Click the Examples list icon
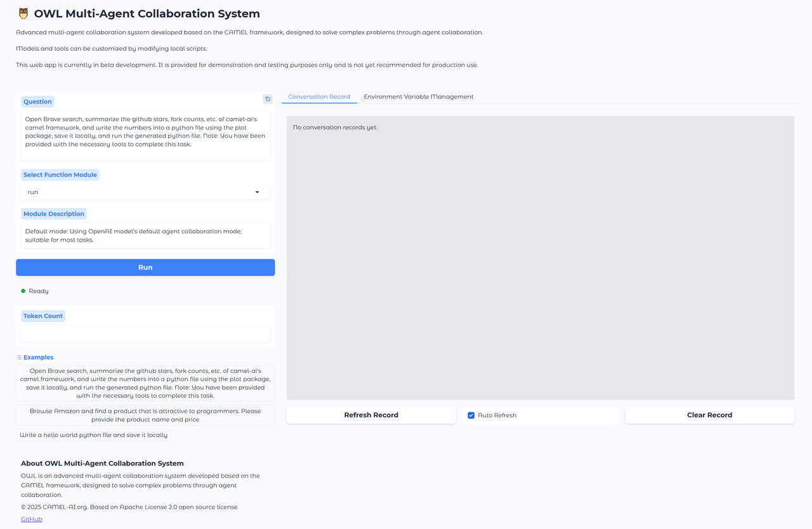Image resolution: width=812 pixels, height=529 pixels. click(x=19, y=357)
